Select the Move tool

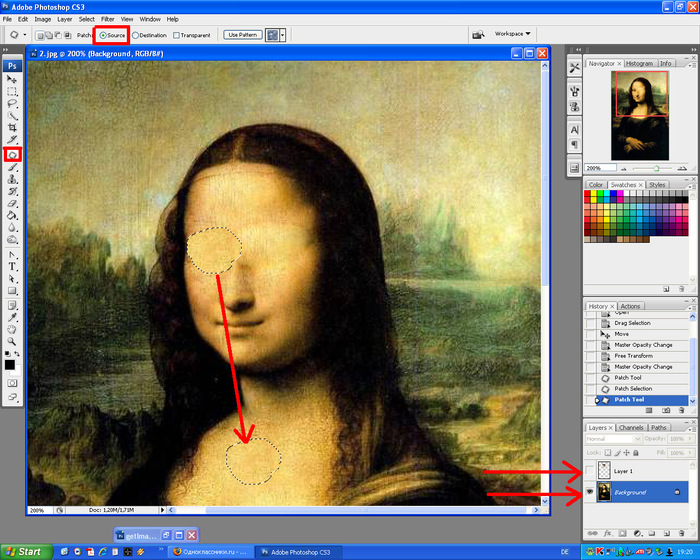pos(12,79)
